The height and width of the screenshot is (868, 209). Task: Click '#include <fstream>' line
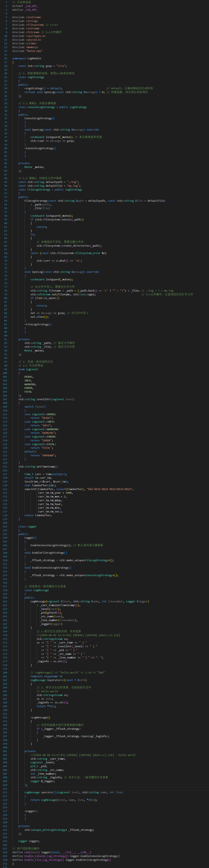tap(26, 32)
